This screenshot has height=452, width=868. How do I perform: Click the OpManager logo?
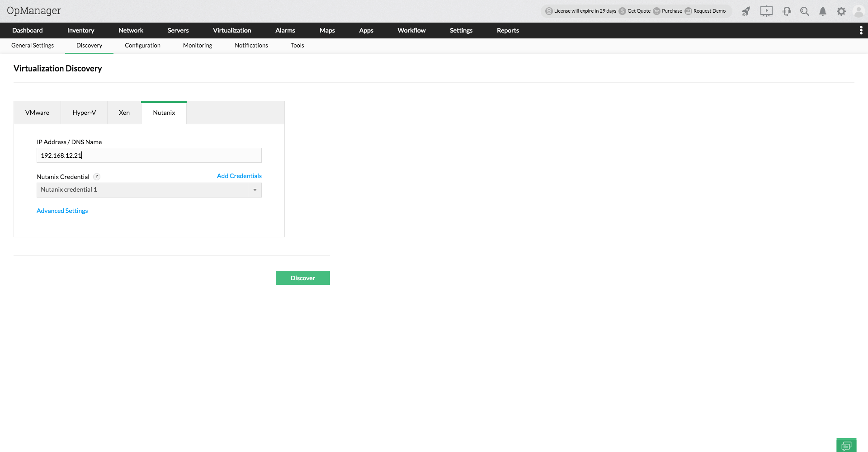click(34, 11)
